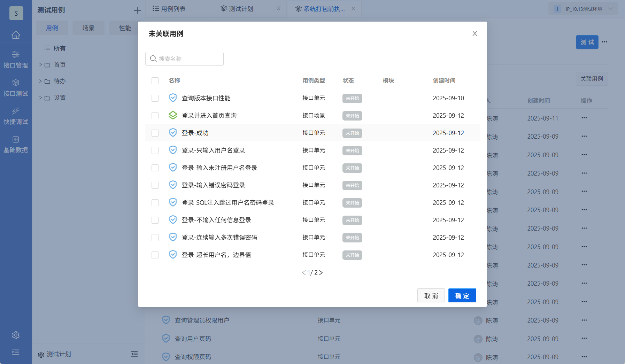
Task: Open 基础数据 from the sidebar
Action: point(16,144)
